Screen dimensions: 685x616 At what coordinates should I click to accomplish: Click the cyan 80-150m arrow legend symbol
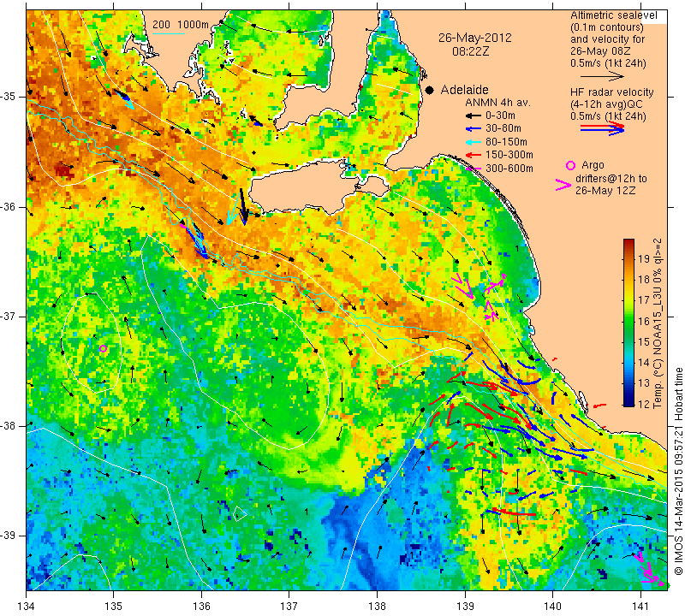474,142
